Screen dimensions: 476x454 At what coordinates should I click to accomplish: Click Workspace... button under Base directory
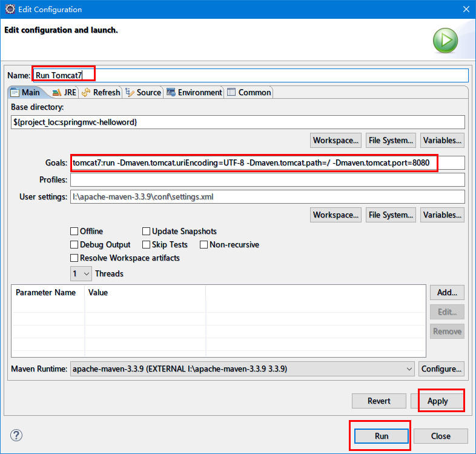(x=336, y=141)
